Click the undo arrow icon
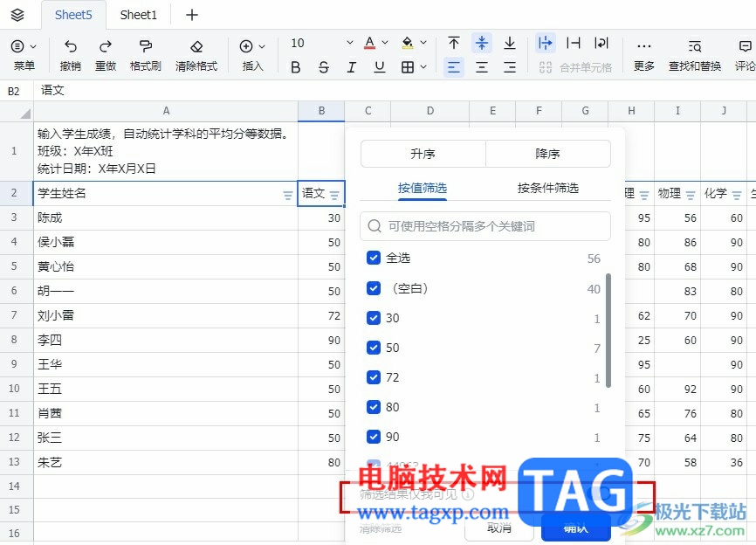The image size is (756, 545). click(x=71, y=46)
